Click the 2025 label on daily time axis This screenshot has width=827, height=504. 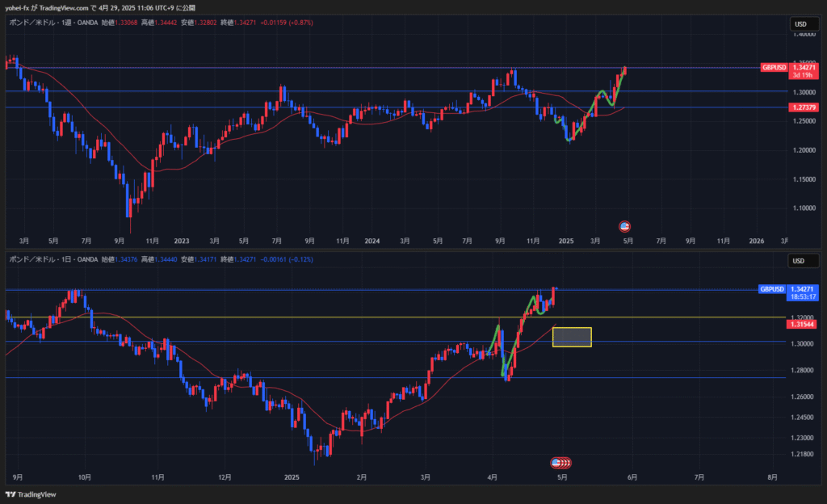(x=292, y=477)
